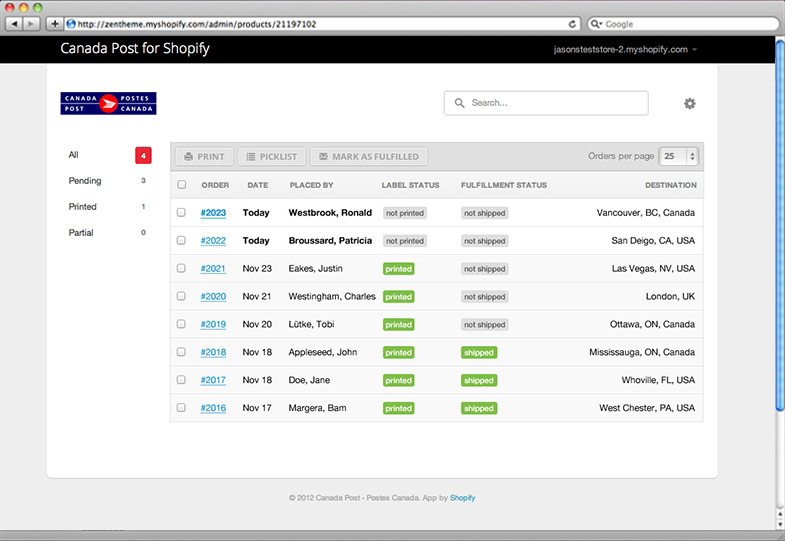Viewport: 785px width, 541px height.
Task: Open the settings gear icon
Action: [689, 104]
